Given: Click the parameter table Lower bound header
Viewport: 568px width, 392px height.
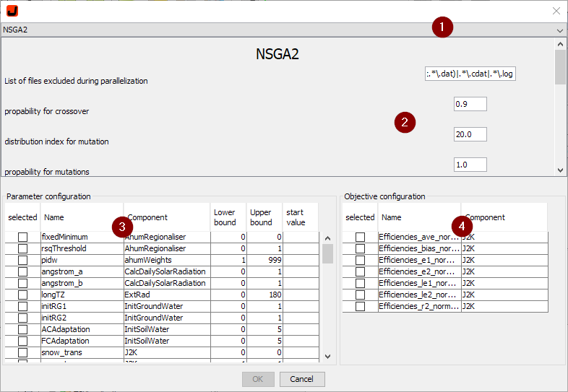Looking at the screenshot, I should coord(228,217).
